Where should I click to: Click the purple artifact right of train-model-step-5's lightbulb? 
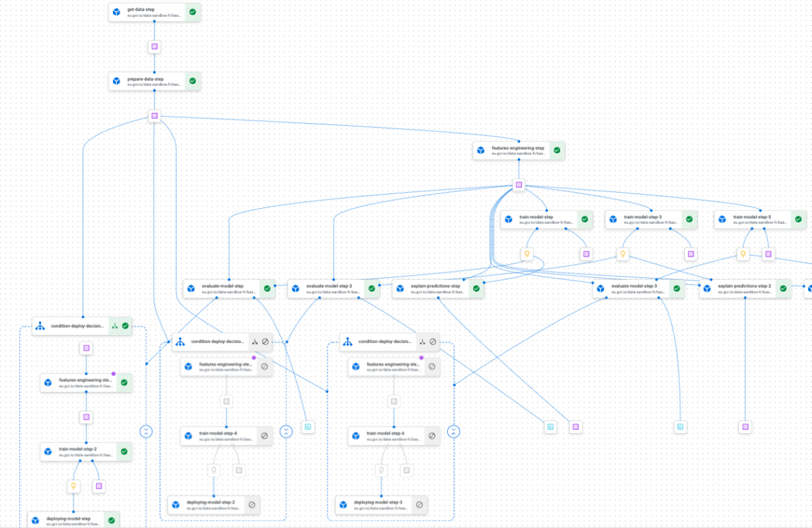(x=768, y=254)
